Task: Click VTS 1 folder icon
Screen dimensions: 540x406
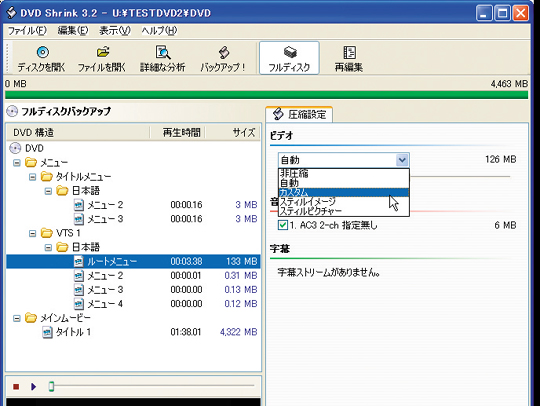Action: tap(46, 233)
